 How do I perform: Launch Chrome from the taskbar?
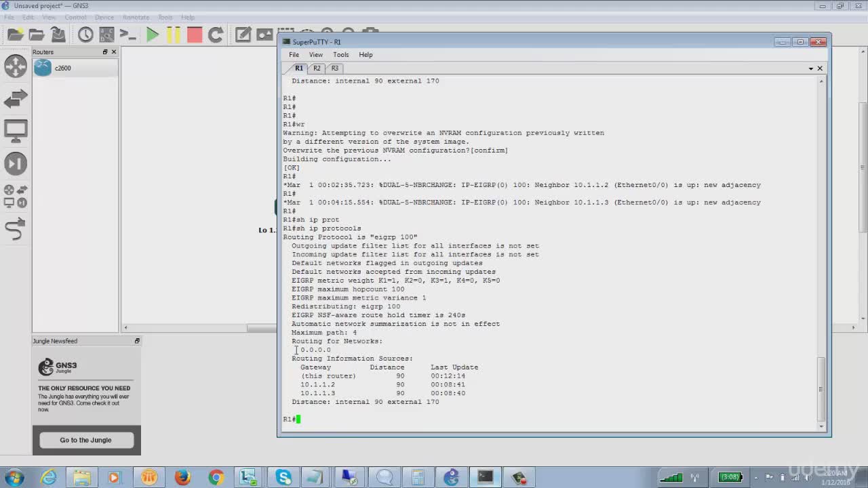click(216, 477)
